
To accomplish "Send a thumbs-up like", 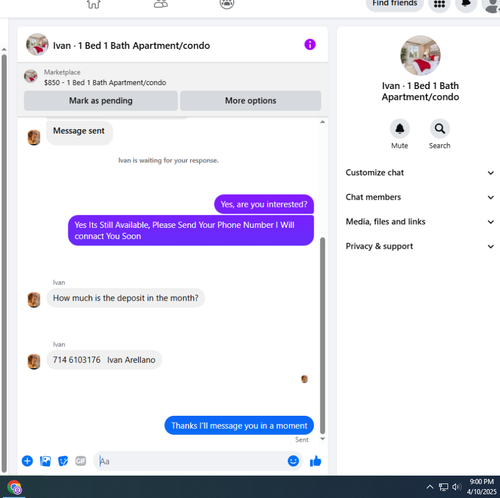I will pyautogui.click(x=315, y=461).
